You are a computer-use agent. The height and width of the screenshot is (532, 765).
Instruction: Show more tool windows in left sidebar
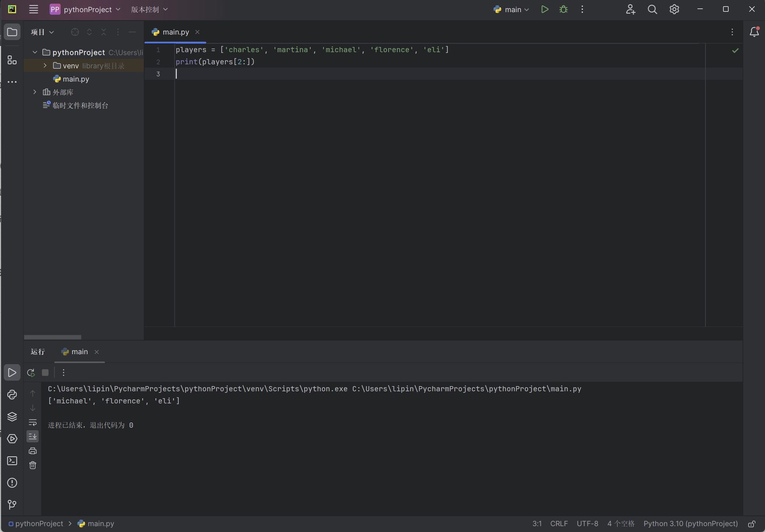pyautogui.click(x=12, y=82)
